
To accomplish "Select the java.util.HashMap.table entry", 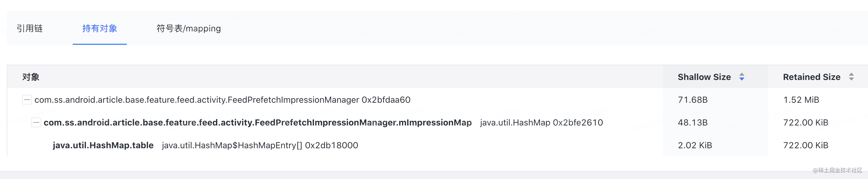I will (103, 145).
